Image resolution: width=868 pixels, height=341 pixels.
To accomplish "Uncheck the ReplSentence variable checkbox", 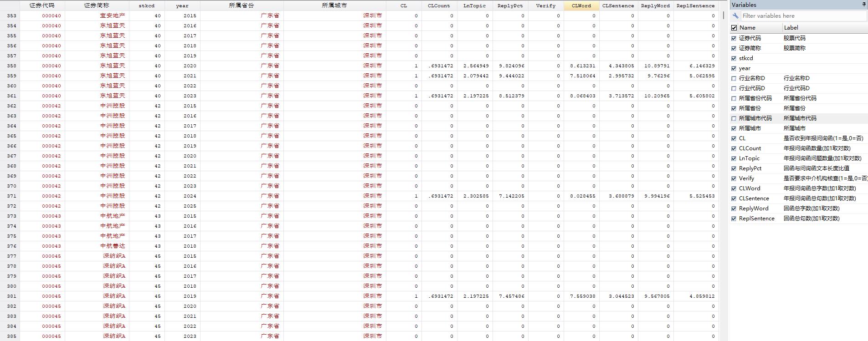I will pos(734,219).
